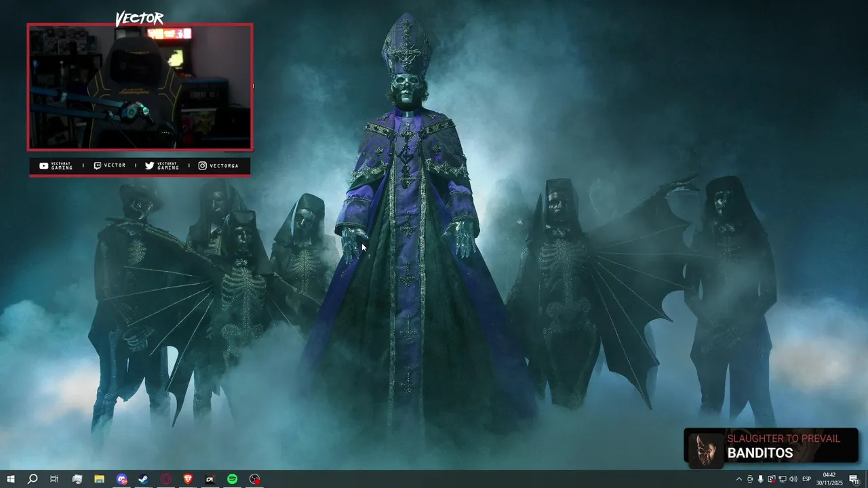This screenshot has height=488, width=868.
Task: Open Task View from taskbar
Action: [54, 479]
